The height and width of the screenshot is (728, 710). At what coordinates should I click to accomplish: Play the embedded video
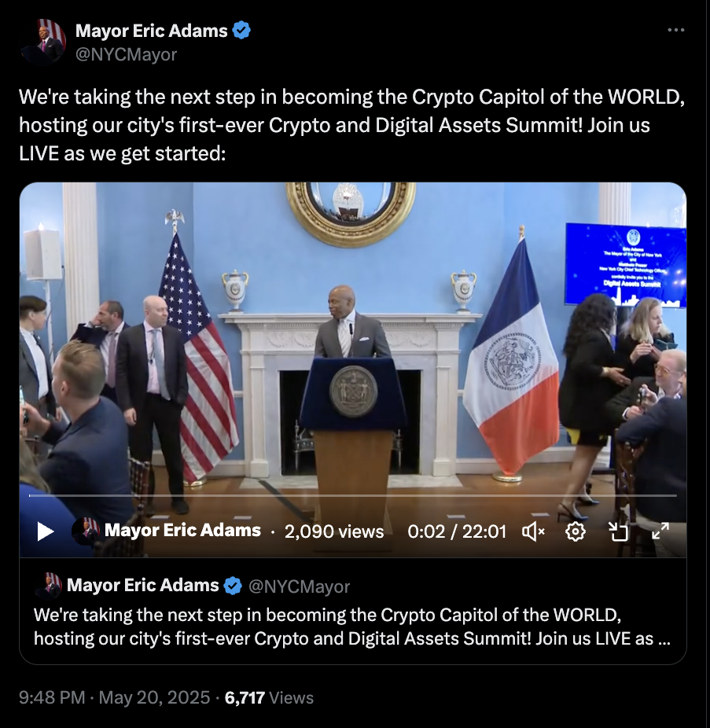pyautogui.click(x=46, y=531)
